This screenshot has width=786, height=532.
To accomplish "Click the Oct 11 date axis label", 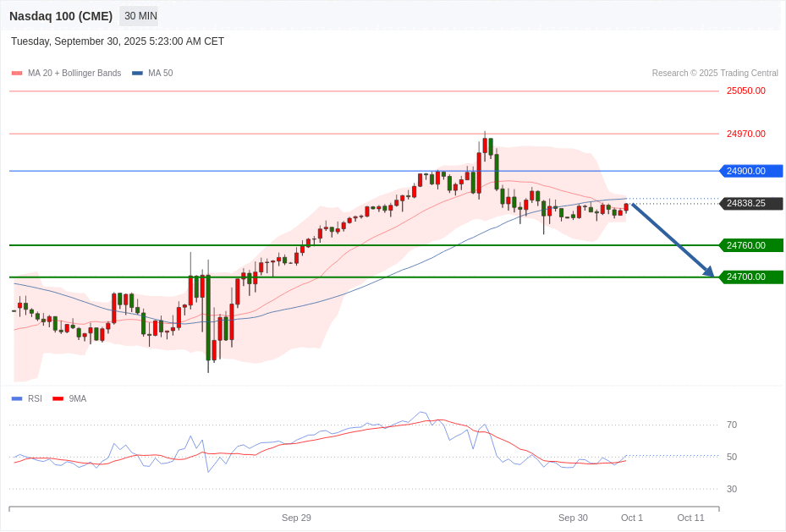I will click(690, 518).
